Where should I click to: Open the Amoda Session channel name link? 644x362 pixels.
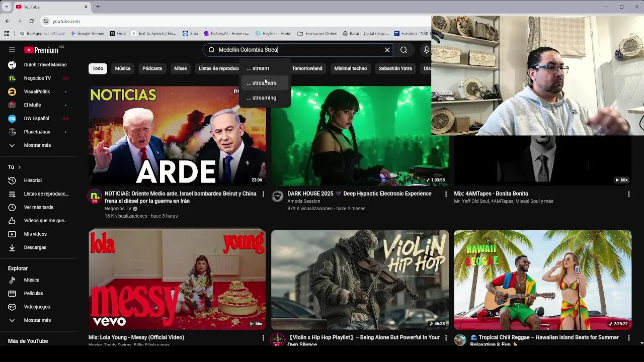[303, 201]
